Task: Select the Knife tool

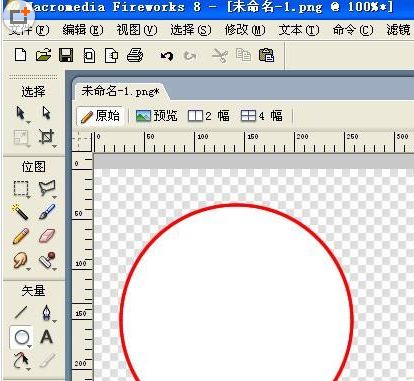Action: tap(47, 361)
